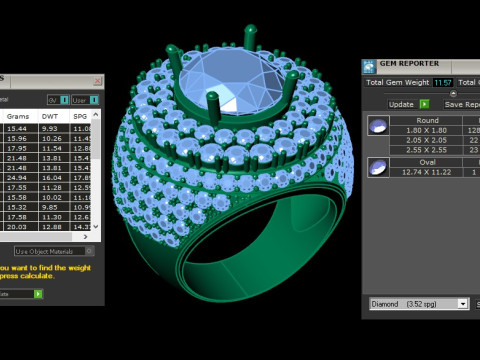This screenshot has height=360, width=480.
Task: Click the horizontal scroll right arrow
Action: point(85,237)
